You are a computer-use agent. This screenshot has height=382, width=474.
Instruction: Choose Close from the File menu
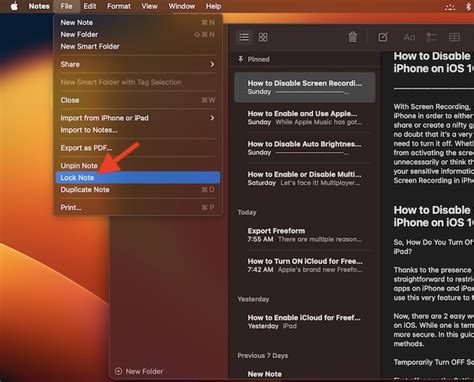(138, 100)
